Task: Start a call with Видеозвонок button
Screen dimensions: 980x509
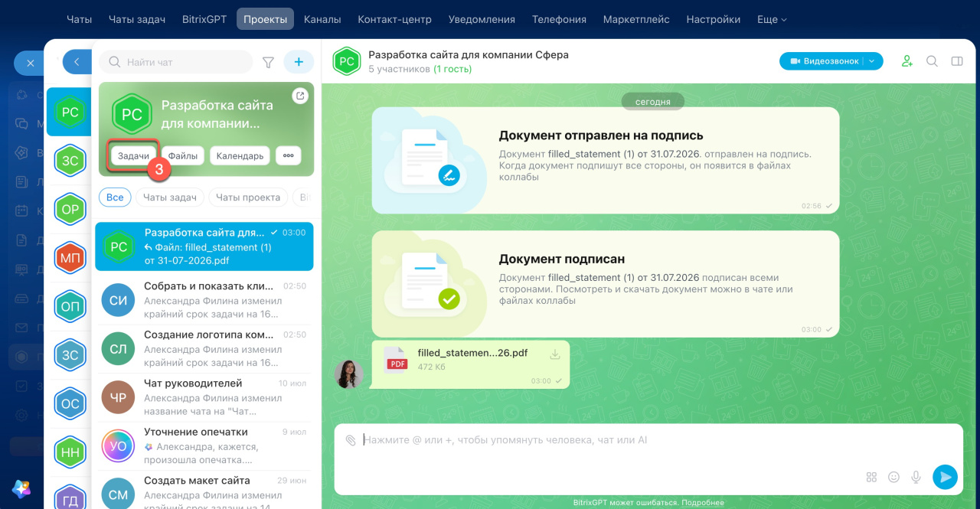Action: (824, 61)
